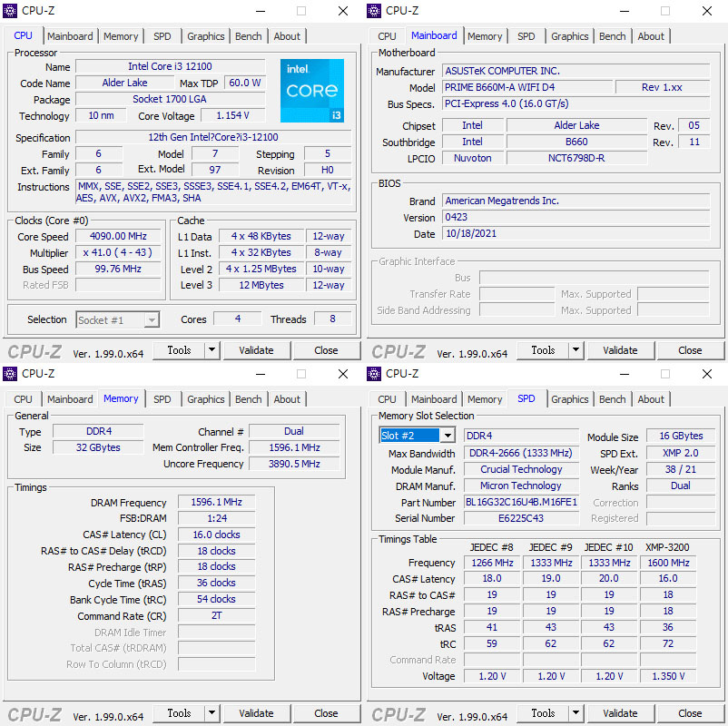Click BIOS date 10/18/2021 field
This screenshot has width=728, height=726.
(576, 233)
